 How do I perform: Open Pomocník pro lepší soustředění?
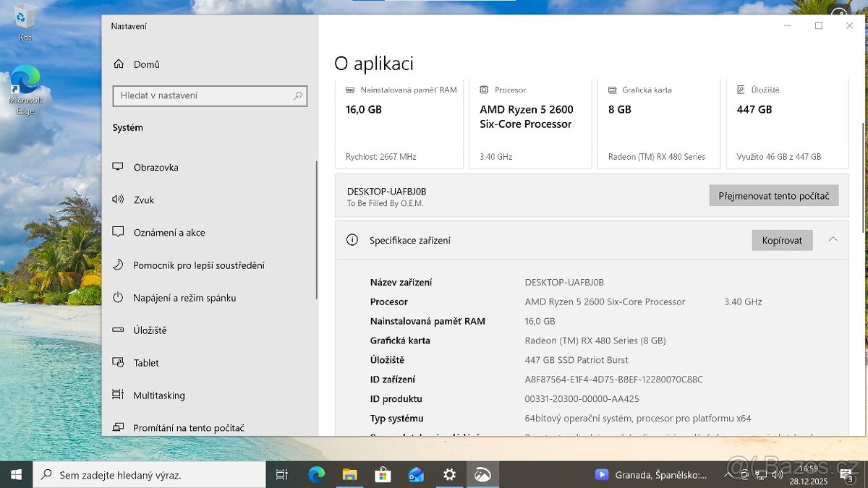click(x=198, y=265)
